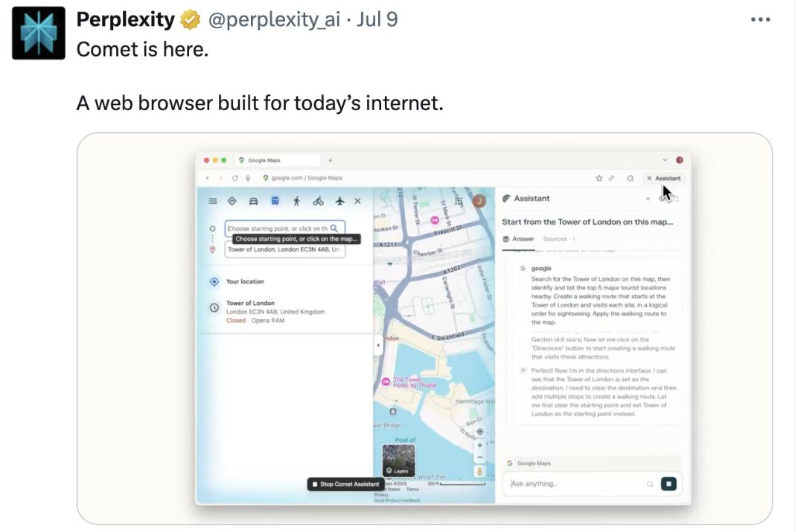
Task: Choose the driving mode car icon
Action: coord(253,201)
